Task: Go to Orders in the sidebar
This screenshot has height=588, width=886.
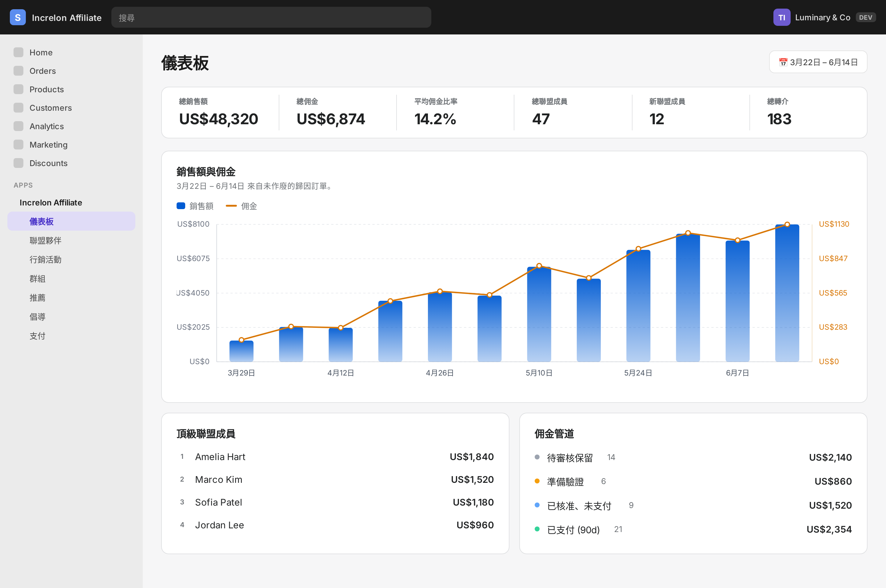Action: pos(71,71)
